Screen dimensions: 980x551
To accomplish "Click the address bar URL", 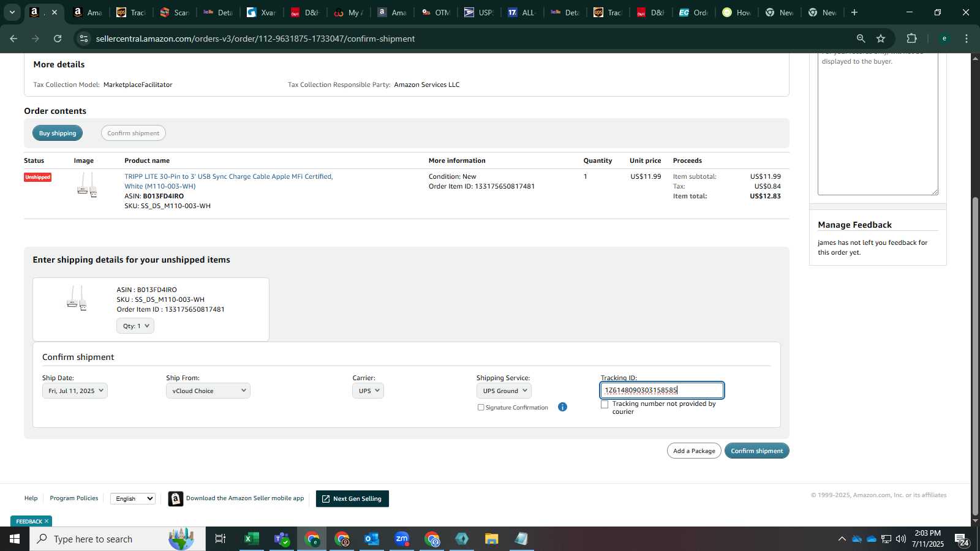I will (x=255, y=39).
